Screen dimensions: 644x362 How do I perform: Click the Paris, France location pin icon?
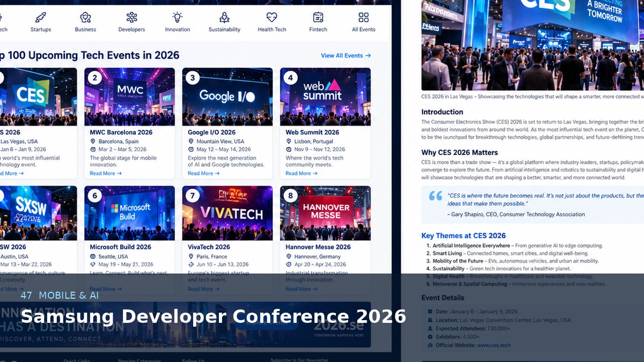point(191,257)
